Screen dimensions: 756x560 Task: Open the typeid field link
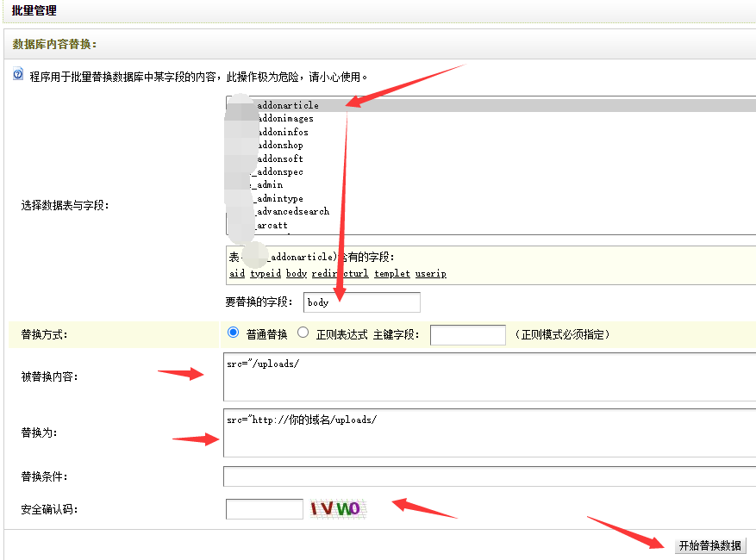[x=266, y=273]
